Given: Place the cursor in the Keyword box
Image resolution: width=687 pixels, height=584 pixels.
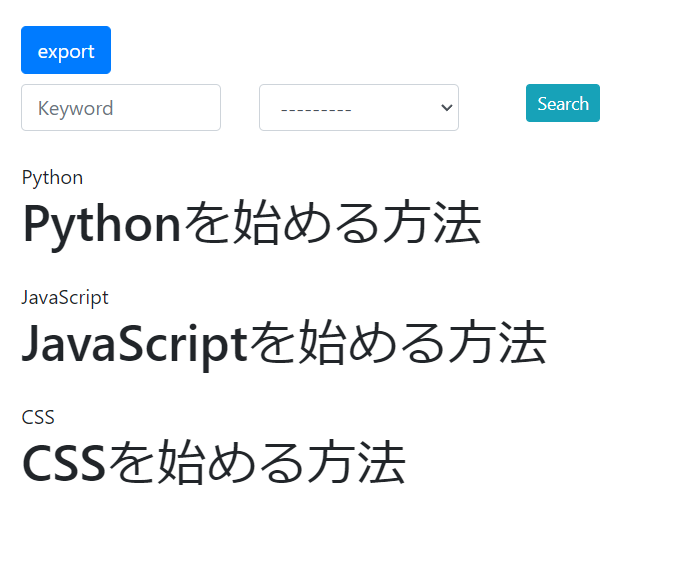Looking at the screenshot, I should (x=121, y=107).
